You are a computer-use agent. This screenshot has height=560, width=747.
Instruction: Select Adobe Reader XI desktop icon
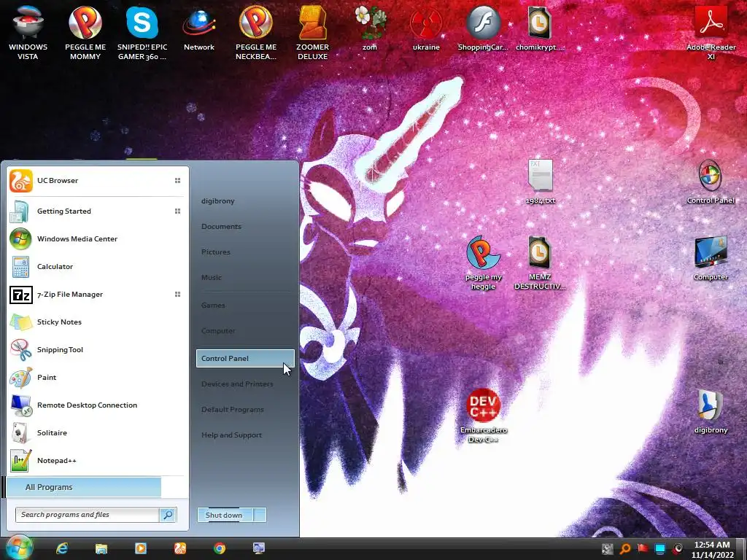(x=711, y=32)
